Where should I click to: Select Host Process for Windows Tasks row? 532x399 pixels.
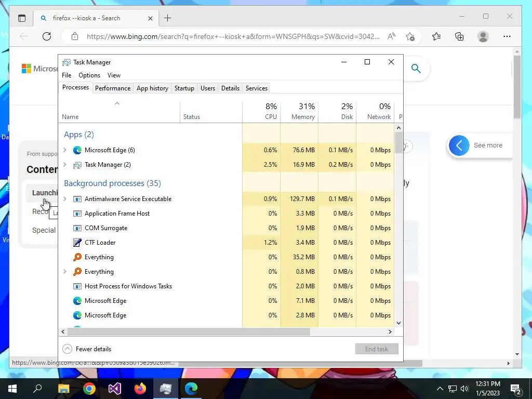(227, 286)
